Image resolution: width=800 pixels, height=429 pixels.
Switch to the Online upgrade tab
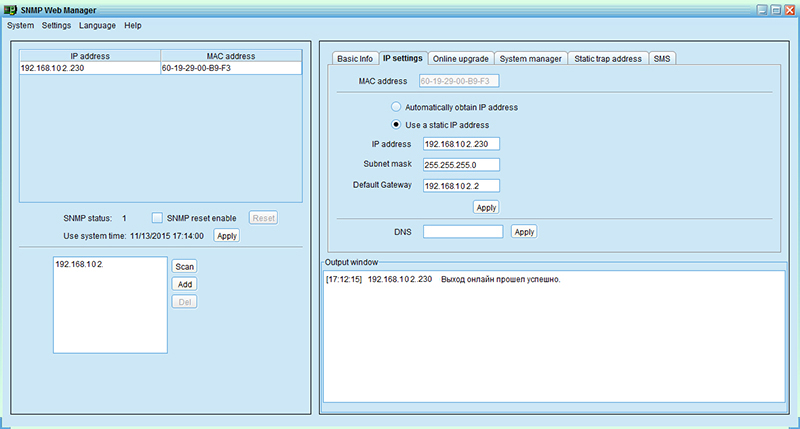(461, 59)
